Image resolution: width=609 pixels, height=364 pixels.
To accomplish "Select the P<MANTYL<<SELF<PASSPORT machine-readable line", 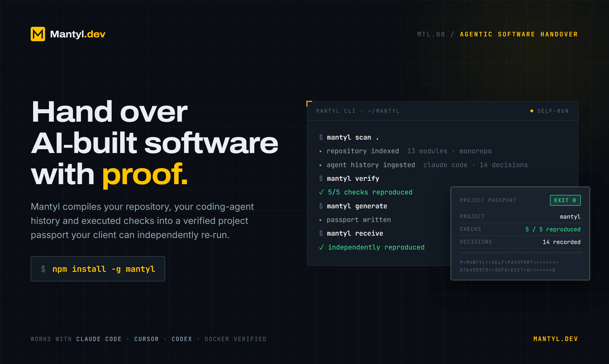I will [509, 262].
